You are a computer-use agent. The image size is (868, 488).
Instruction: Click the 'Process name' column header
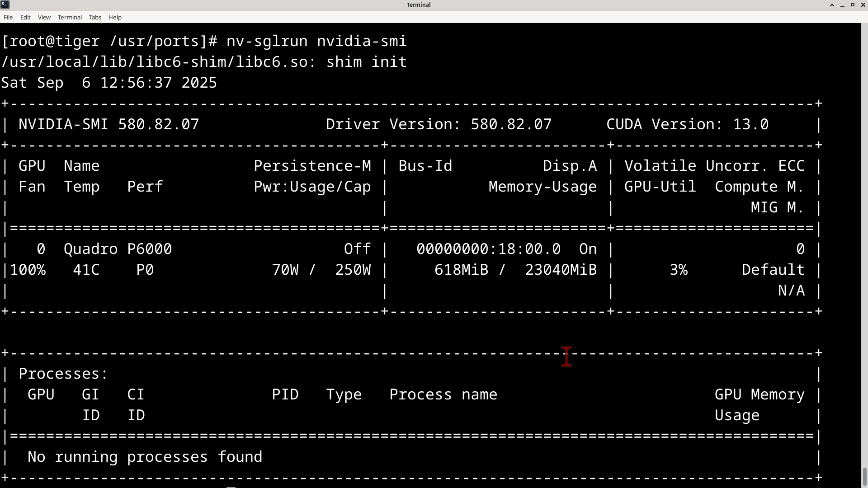[443, 394]
